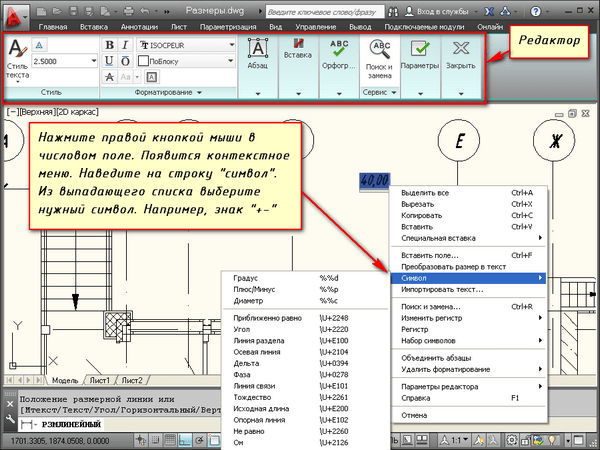This screenshot has height=450, width=600.
Task: Expand the arrow below Абзац panel
Action: pyautogui.click(x=258, y=93)
